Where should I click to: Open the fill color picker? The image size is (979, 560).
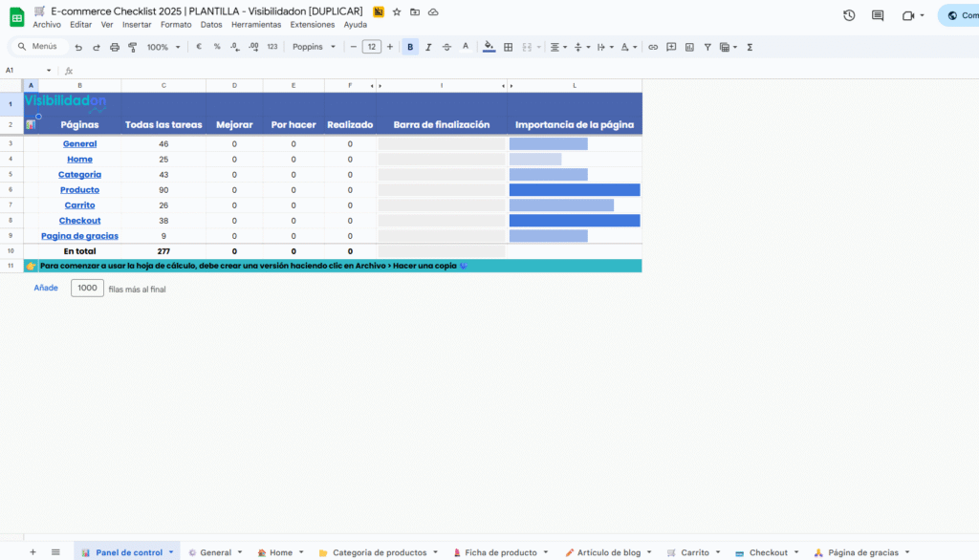pyautogui.click(x=489, y=47)
